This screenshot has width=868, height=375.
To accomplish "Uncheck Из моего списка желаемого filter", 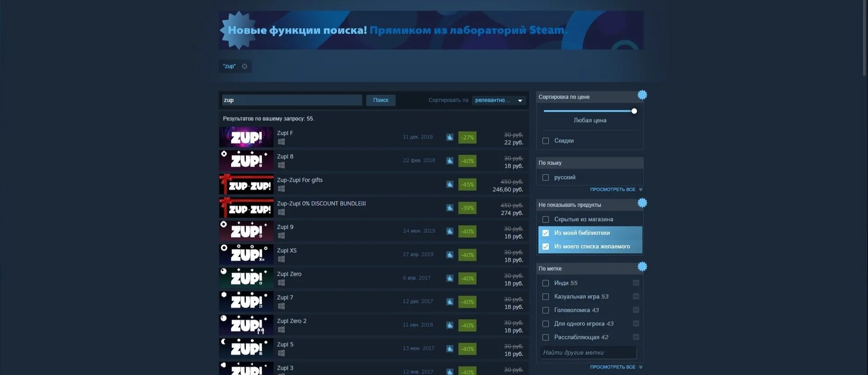I will (x=546, y=247).
